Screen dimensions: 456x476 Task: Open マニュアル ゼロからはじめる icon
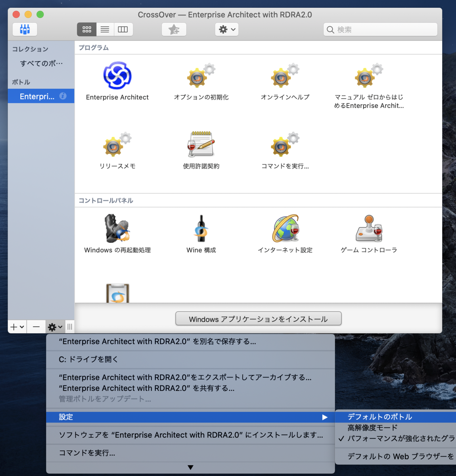point(369,75)
